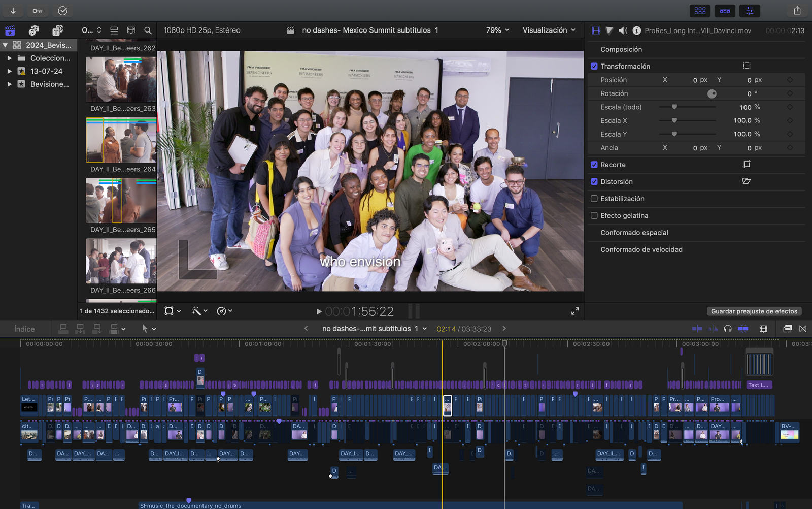This screenshot has width=812, height=509.
Task: Open enhancements magic wand dropdown
Action: click(x=199, y=311)
